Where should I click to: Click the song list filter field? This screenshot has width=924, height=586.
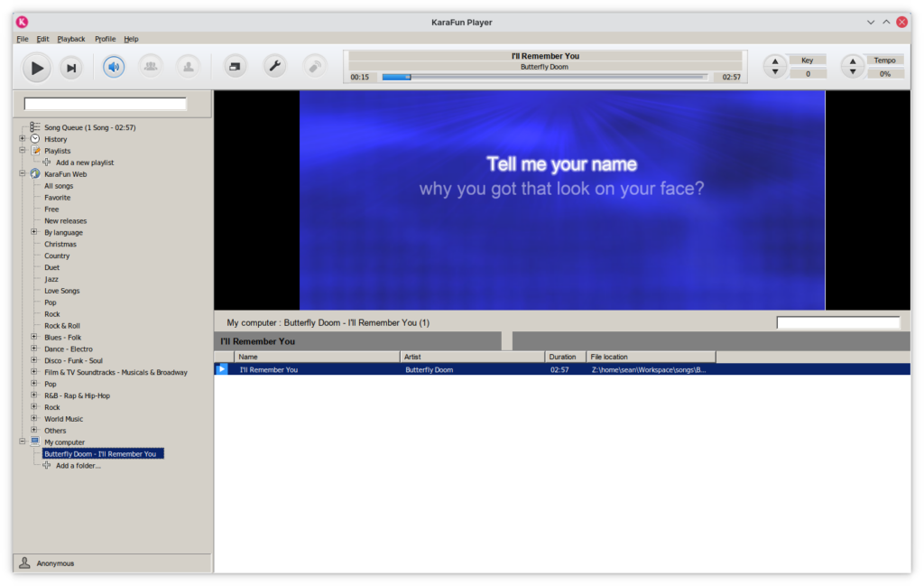838,322
